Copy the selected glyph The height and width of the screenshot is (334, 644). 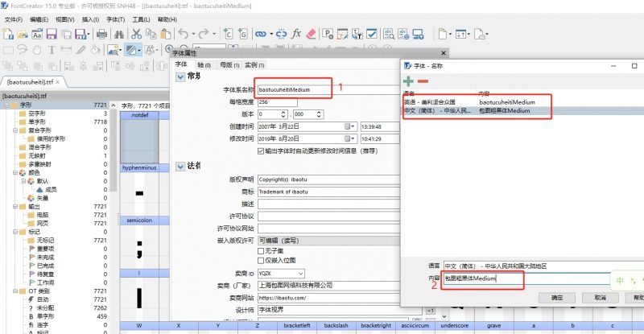tap(151, 34)
